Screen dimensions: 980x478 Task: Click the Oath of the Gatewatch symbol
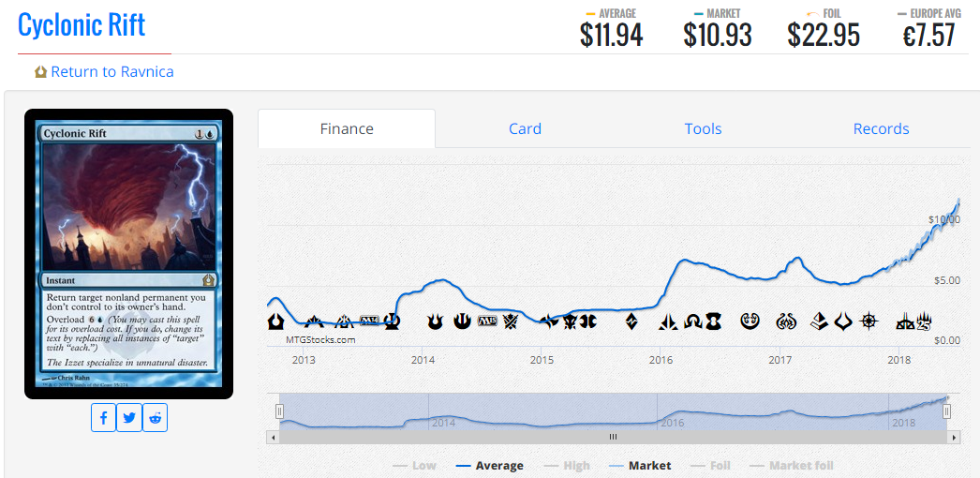point(668,321)
